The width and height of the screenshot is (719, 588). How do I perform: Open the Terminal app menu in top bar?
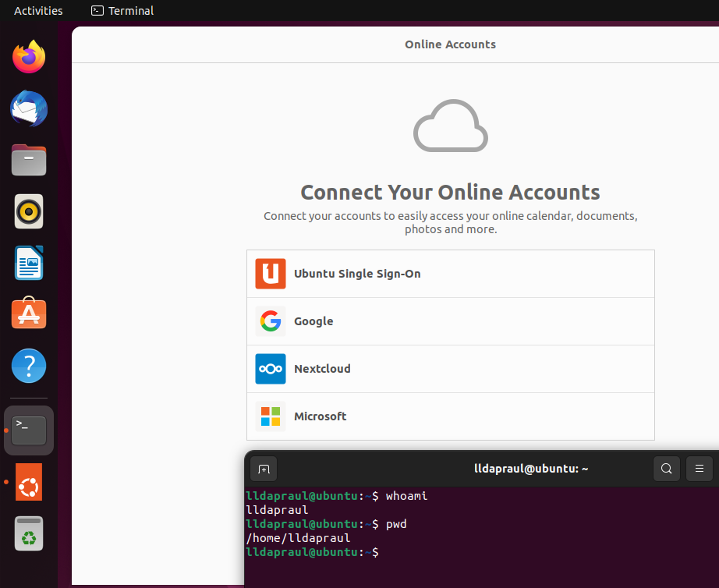tap(122, 11)
